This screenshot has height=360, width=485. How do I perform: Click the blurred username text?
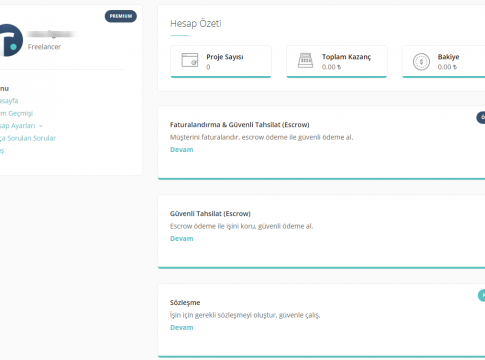pos(52,34)
